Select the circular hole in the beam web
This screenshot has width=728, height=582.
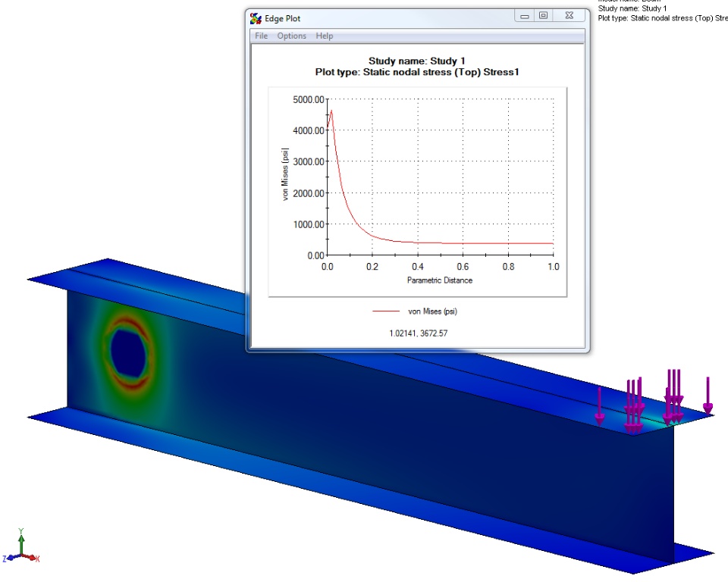[129, 352]
